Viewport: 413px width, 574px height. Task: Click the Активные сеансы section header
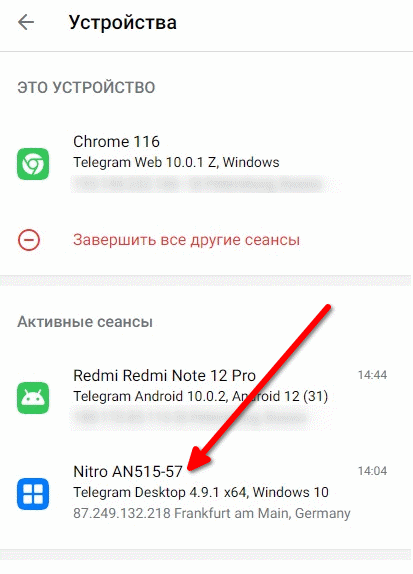(x=85, y=322)
